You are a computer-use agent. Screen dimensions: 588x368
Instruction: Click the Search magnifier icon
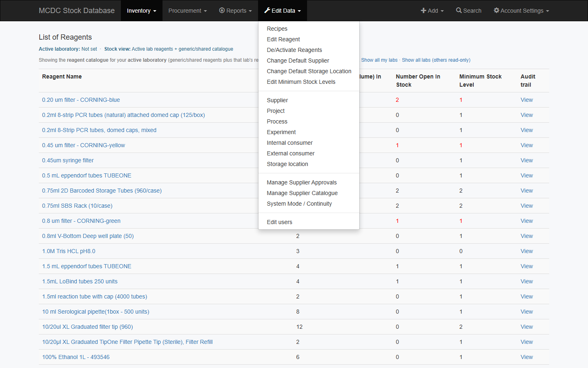pos(459,10)
